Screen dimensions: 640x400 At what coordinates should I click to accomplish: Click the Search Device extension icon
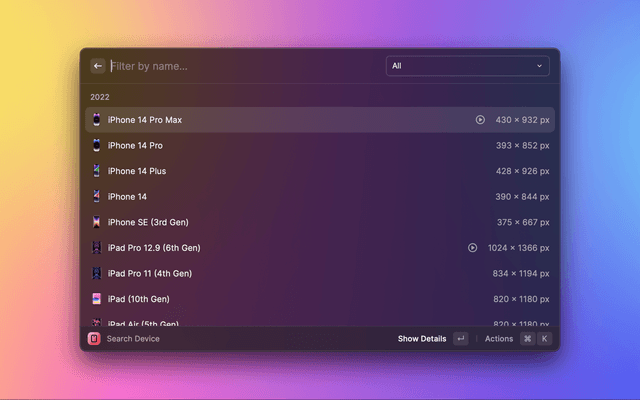coord(94,339)
